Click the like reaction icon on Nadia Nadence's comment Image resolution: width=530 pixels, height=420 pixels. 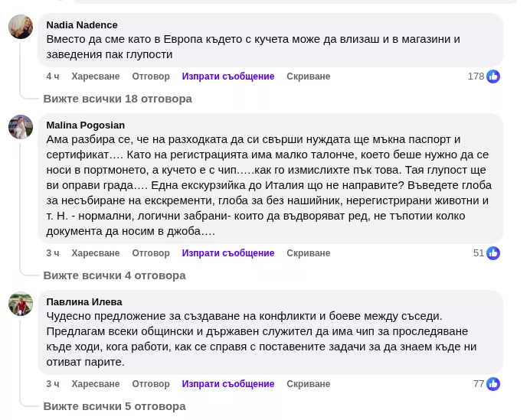tap(493, 77)
